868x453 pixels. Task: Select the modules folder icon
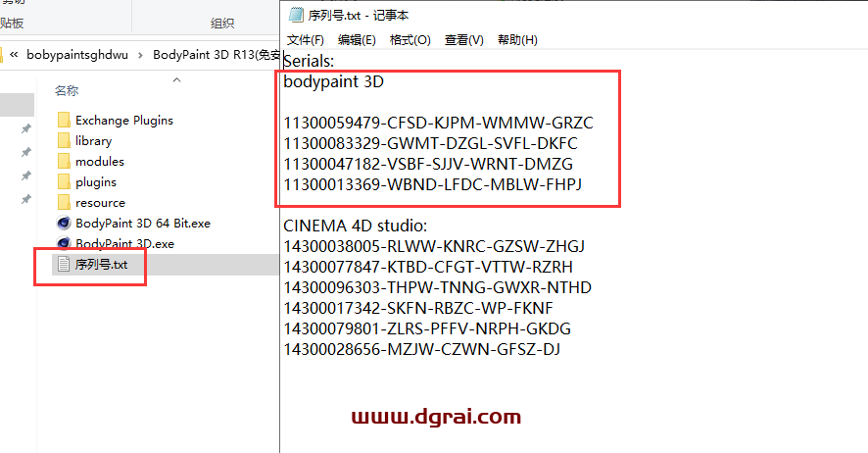coord(64,161)
